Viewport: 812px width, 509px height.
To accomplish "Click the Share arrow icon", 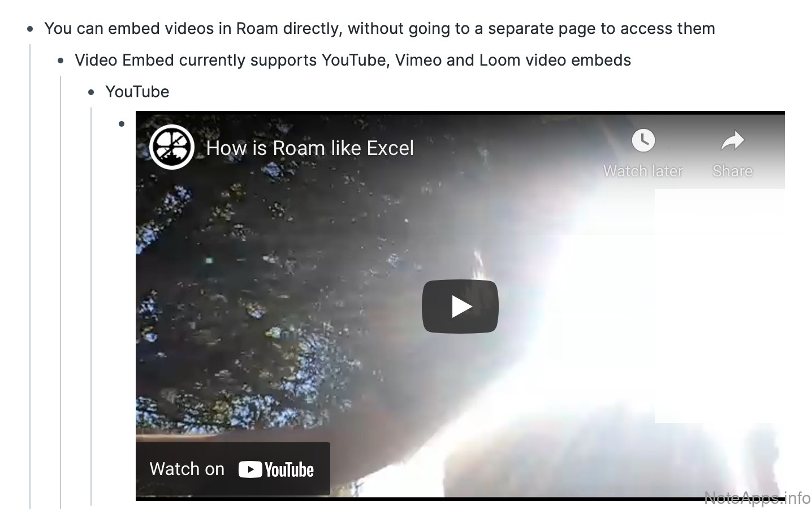I will [x=732, y=141].
